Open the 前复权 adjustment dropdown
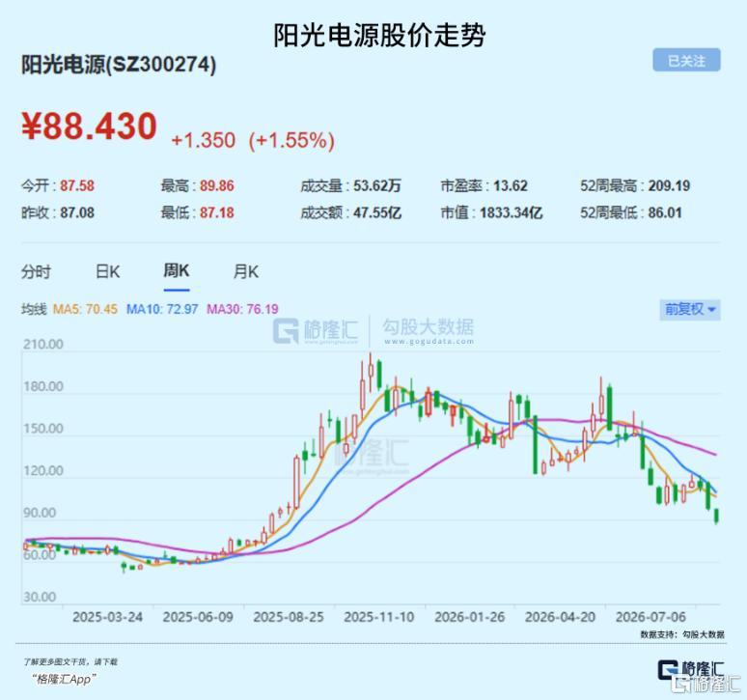Image resolution: width=747 pixels, height=700 pixels. (690, 309)
